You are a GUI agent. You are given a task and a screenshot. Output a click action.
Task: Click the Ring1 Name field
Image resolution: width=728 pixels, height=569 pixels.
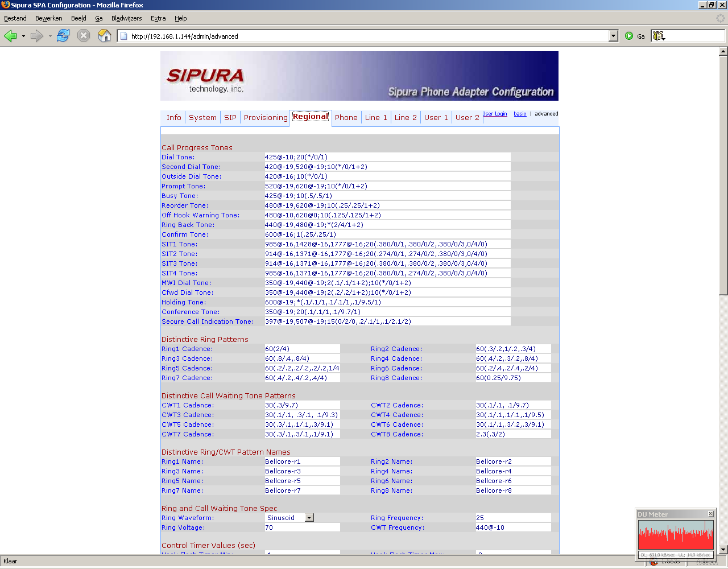(x=302, y=461)
